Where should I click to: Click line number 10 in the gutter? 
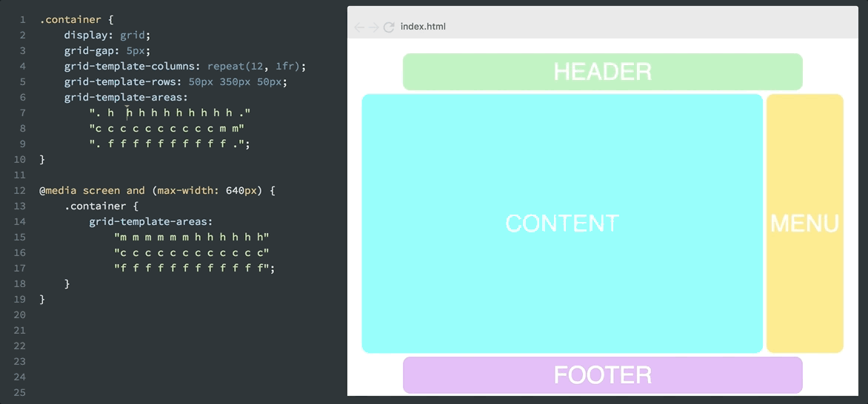tap(20, 159)
